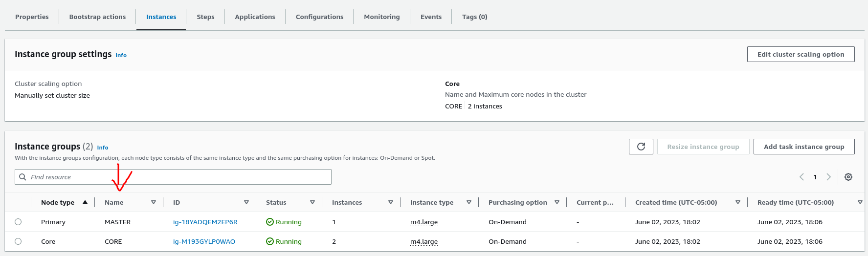Open Info link beside Instance group settings
This screenshot has width=868, height=256.
tap(121, 55)
